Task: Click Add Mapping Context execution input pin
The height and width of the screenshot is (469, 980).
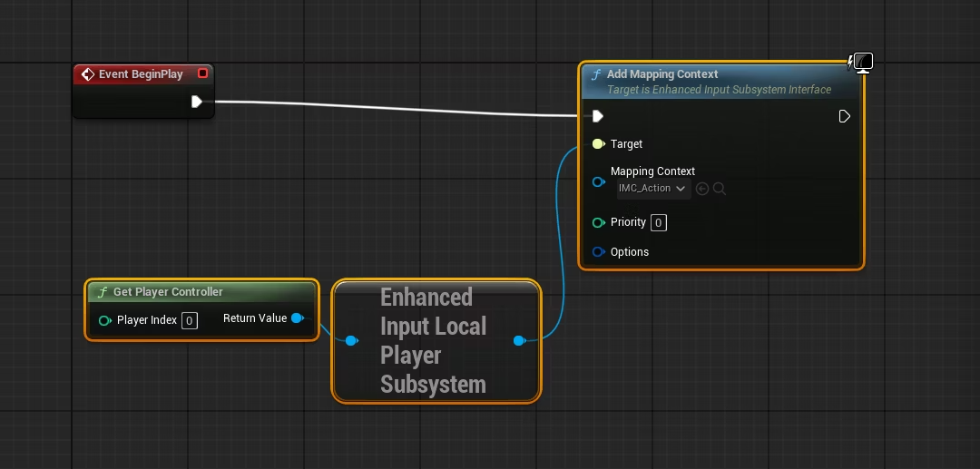Action: [x=597, y=116]
